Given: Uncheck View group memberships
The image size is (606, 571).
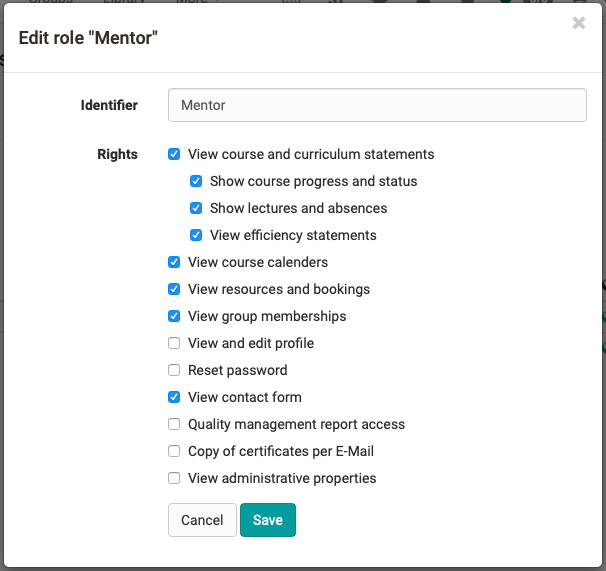Looking at the screenshot, I should (x=174, y=317).
